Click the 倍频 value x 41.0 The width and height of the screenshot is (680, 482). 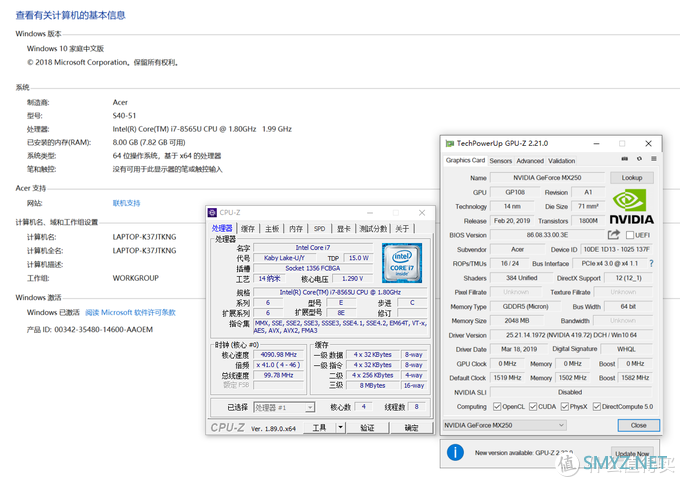[278, 365]
